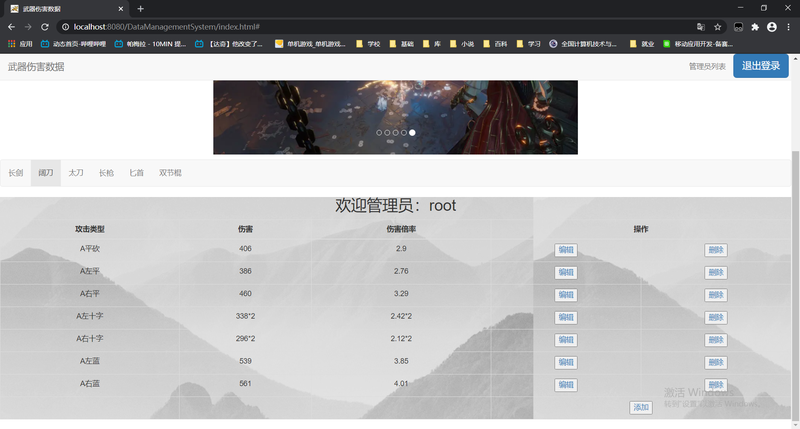Edit the A右十字 row

566,340
